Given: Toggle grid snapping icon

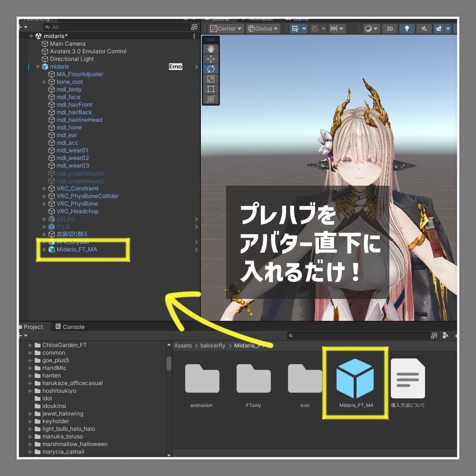Looking at the screenshot, I should [315, 29].
